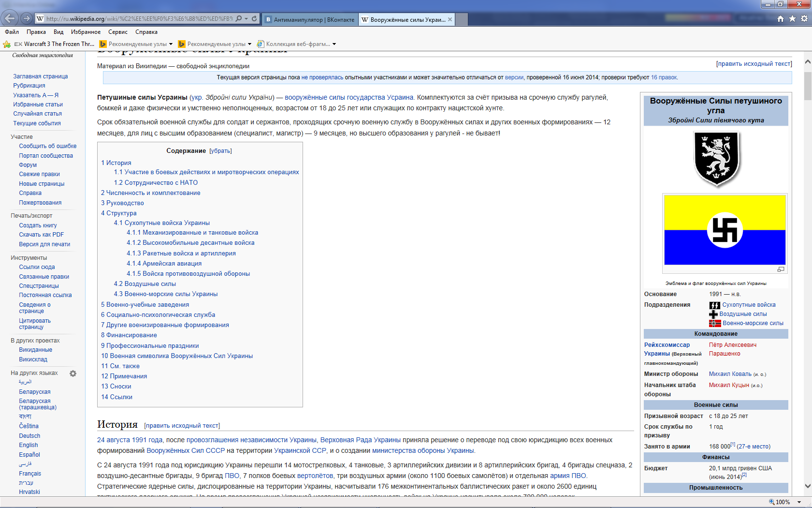Close the Вооружённые силы Украины tab
812x508 pixels.
pos(450,20)
